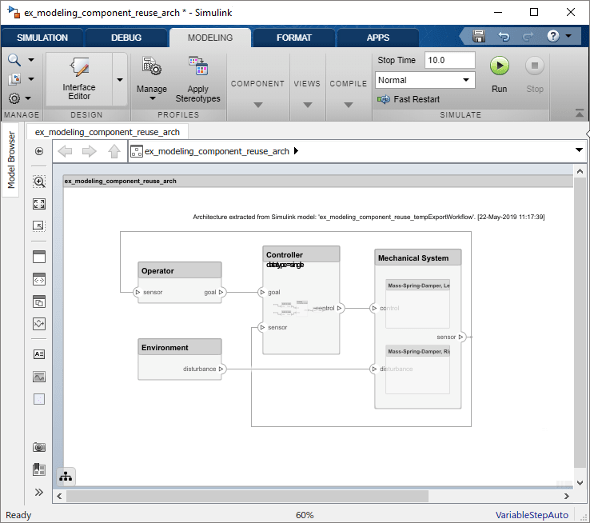Expand the Find dropdown arrow
The image size is (590, 523).
point(31,60)
